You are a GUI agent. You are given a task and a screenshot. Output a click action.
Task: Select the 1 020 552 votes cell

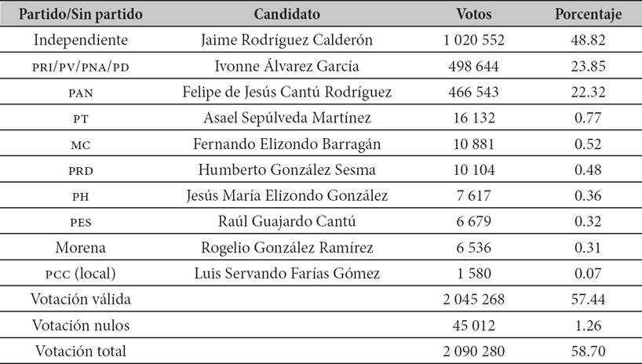(474, 40)
